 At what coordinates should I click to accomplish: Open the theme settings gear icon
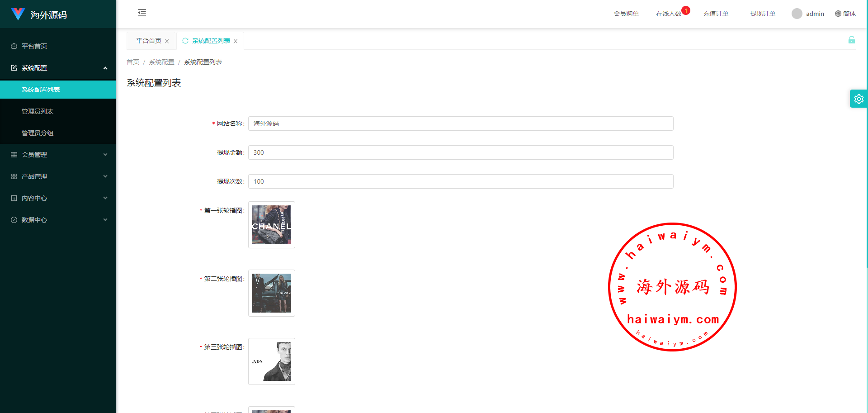859,99
